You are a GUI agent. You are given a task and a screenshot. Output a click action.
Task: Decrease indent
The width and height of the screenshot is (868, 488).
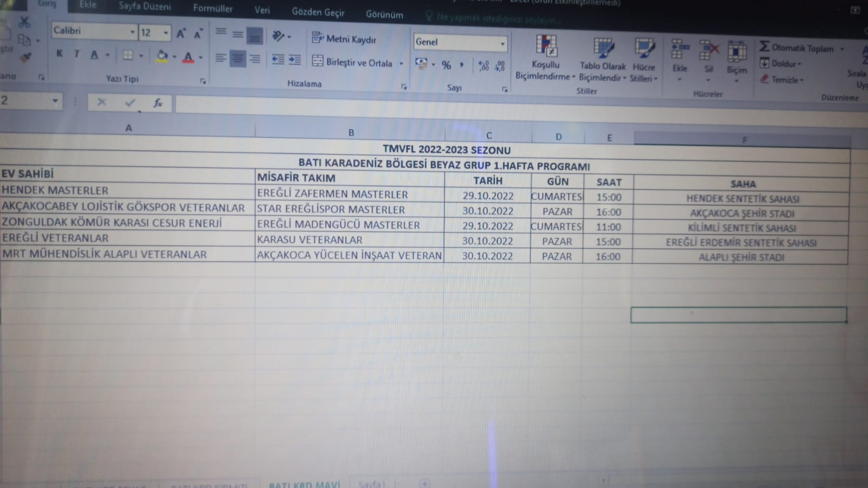[278, 59]
